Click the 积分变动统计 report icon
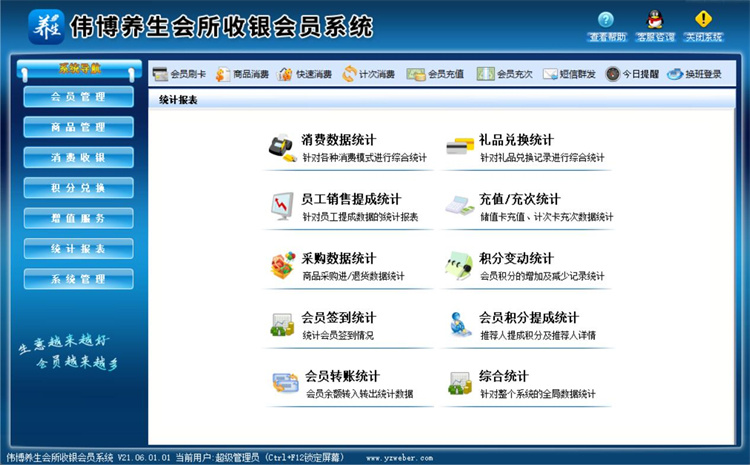750x465 pixels. coord(460,266)
